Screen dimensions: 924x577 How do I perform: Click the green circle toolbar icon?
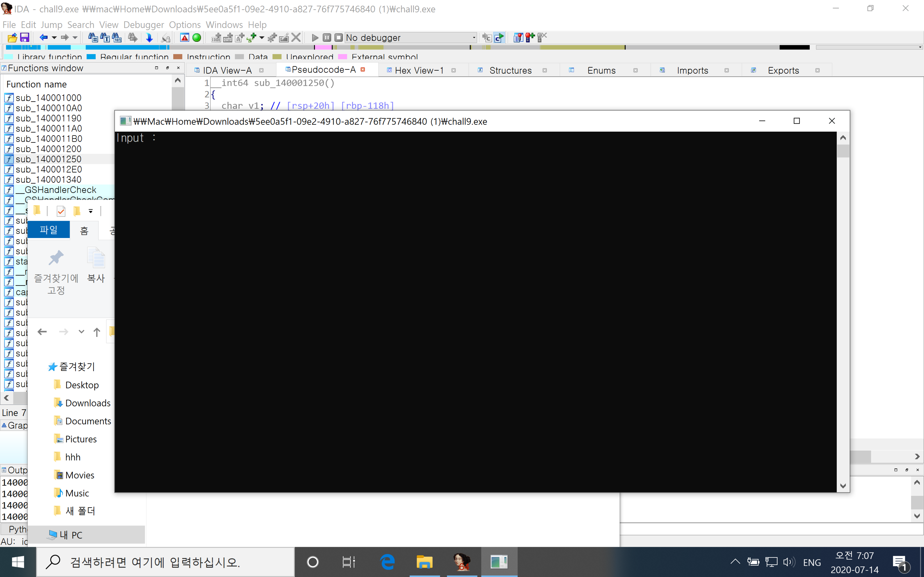(197, 37)
